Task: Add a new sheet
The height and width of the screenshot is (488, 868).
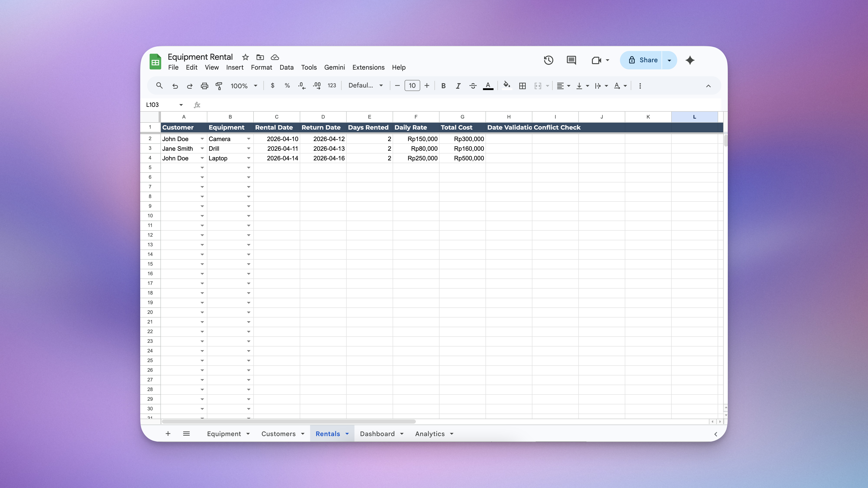Action: coord(168,434)
